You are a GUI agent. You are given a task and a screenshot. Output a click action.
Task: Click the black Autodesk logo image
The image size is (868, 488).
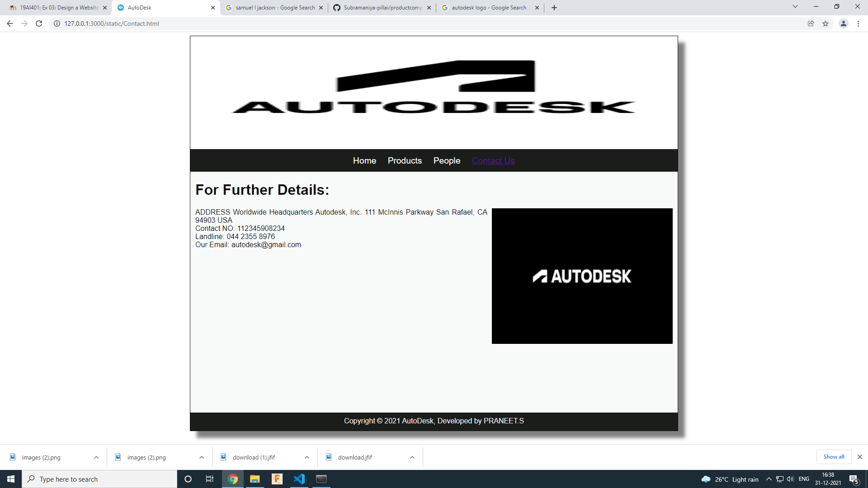[582, 276]
